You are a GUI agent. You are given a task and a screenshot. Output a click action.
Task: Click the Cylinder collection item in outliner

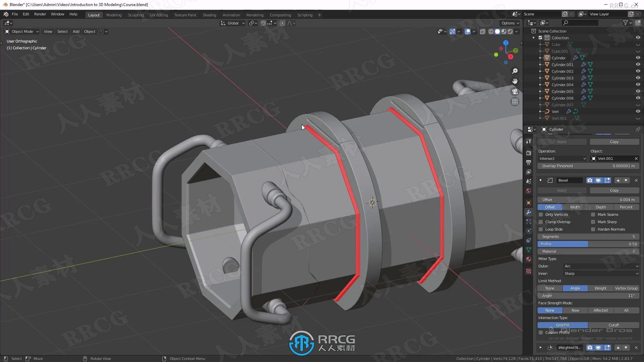coord(558,57)
